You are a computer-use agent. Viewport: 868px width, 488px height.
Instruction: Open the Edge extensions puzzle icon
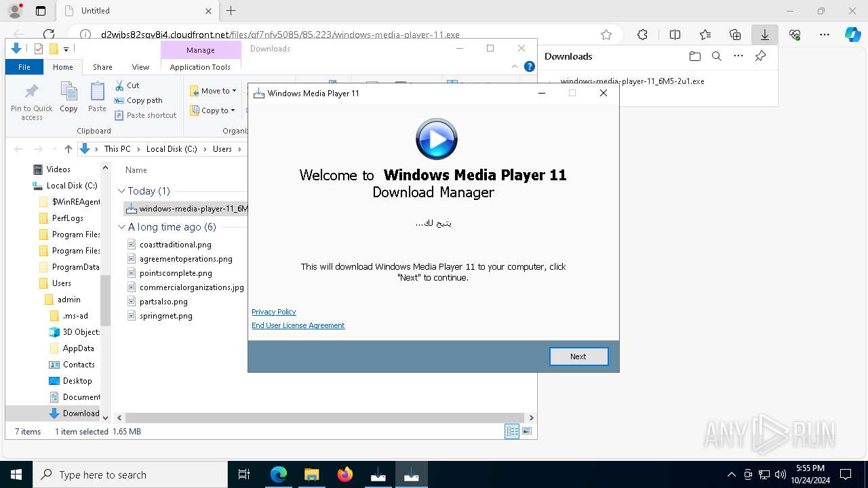point(642,35)
